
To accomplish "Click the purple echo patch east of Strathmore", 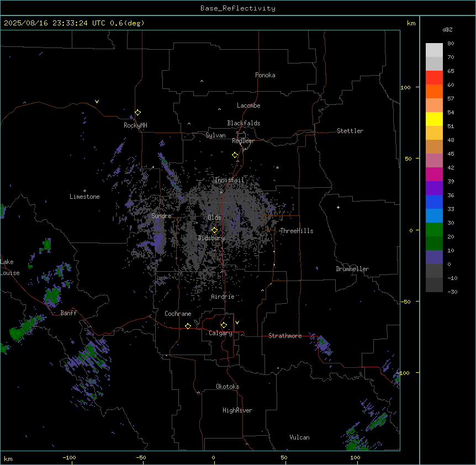I will click(x=322, y=345).
